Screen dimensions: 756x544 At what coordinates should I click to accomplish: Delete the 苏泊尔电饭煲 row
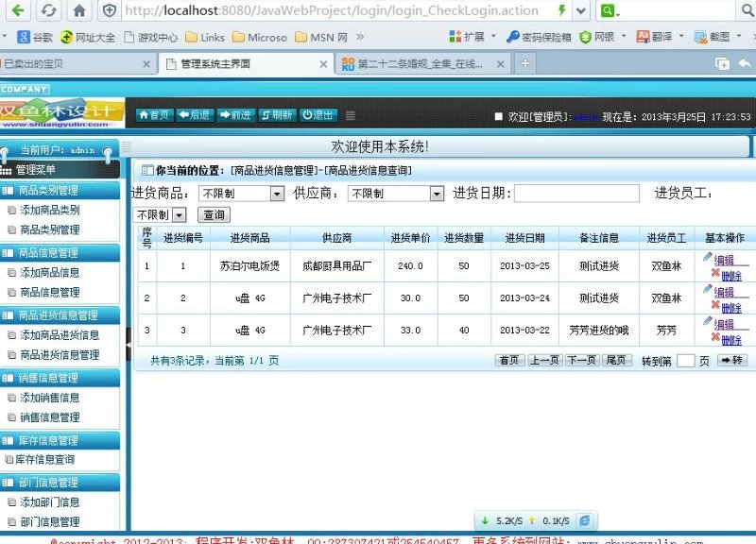[x=730, y=276]
